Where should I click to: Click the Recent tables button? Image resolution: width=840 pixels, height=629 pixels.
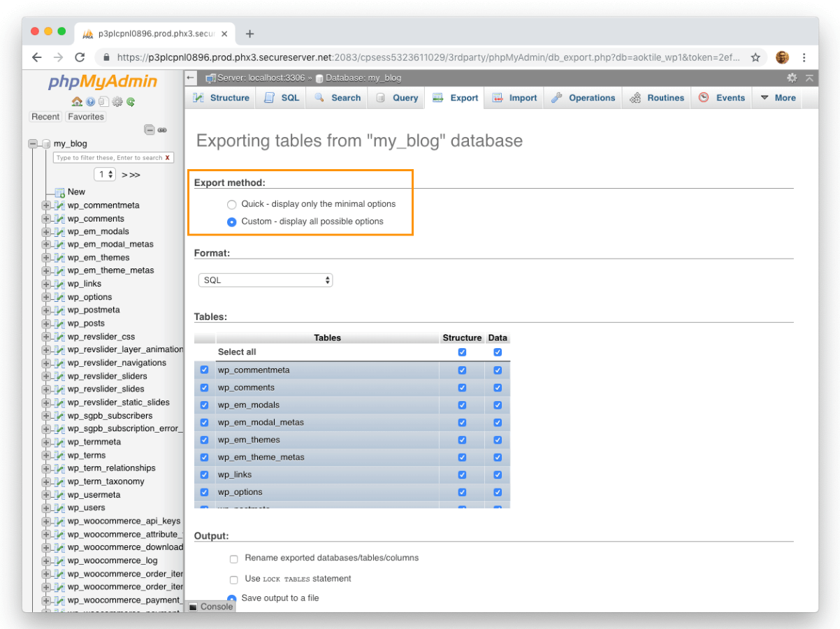[x=45, y=117]
